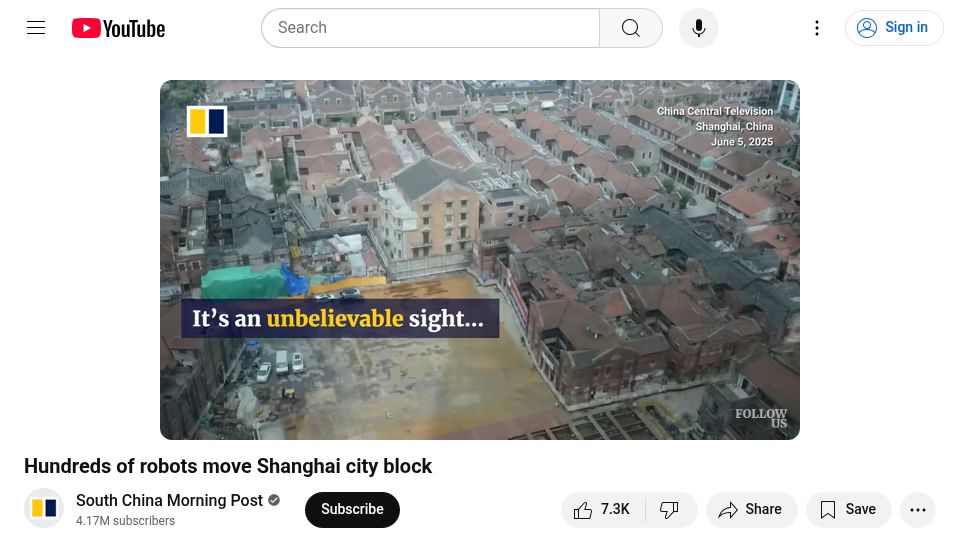Click the SCMP logo overlay in video
Viewport: 960px width, 540px height.
coord(207,121)
